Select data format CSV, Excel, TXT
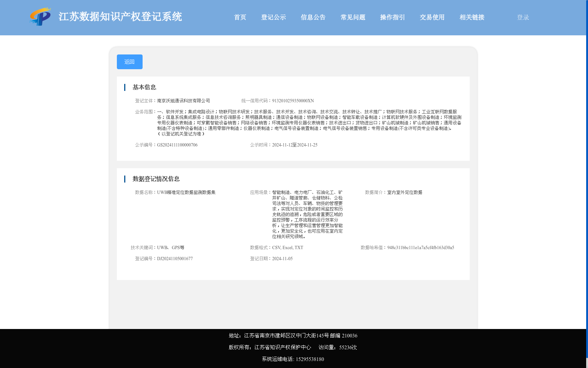 (x=288, y=248)
